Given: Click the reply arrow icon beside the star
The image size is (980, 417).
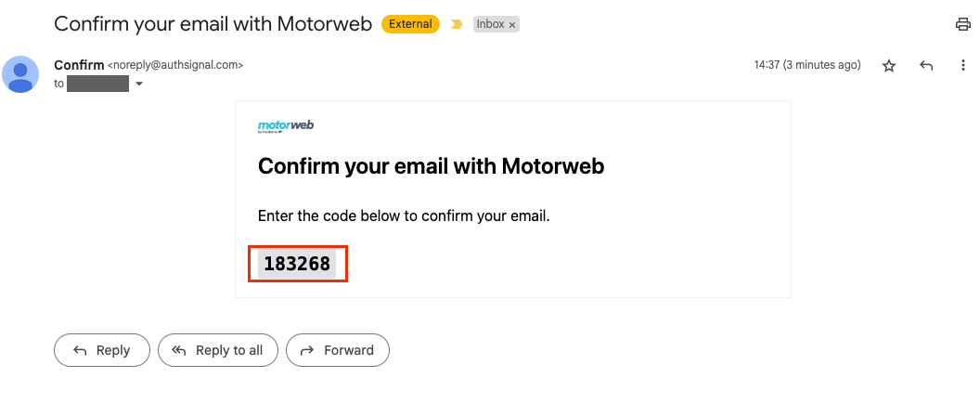Looking at the screenshot, I should pos(925,66).
